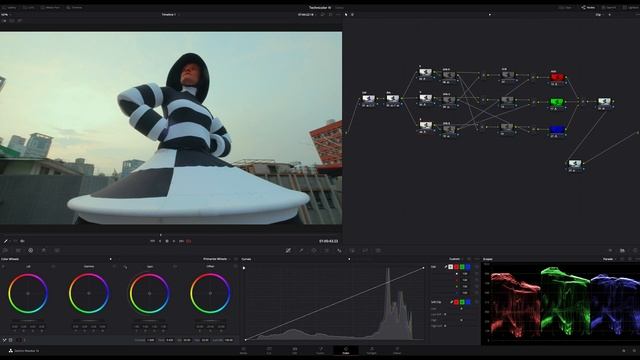Toggle the green curve edit channel
This screenshot has width=640, height=360.
click(x=462, y=267)
